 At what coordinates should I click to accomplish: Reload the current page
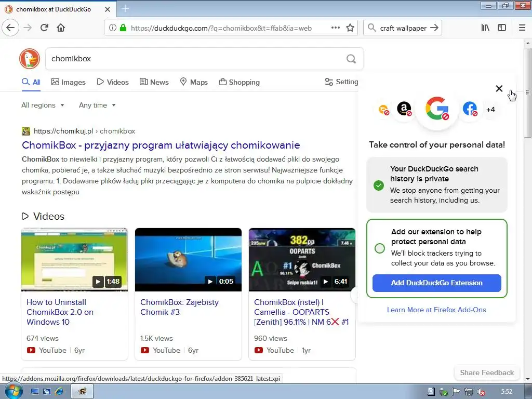click(x=44, y=28)
